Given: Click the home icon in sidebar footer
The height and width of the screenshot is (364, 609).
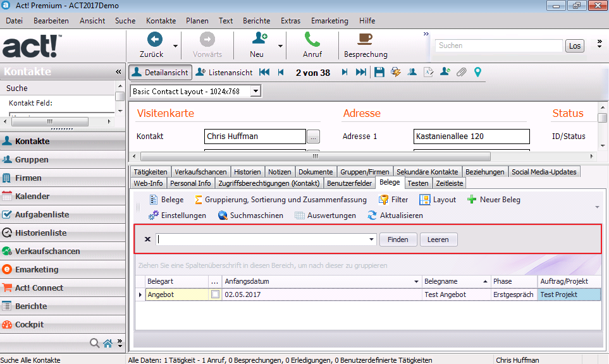Looking at the screenshot, I should coord(108,343).
